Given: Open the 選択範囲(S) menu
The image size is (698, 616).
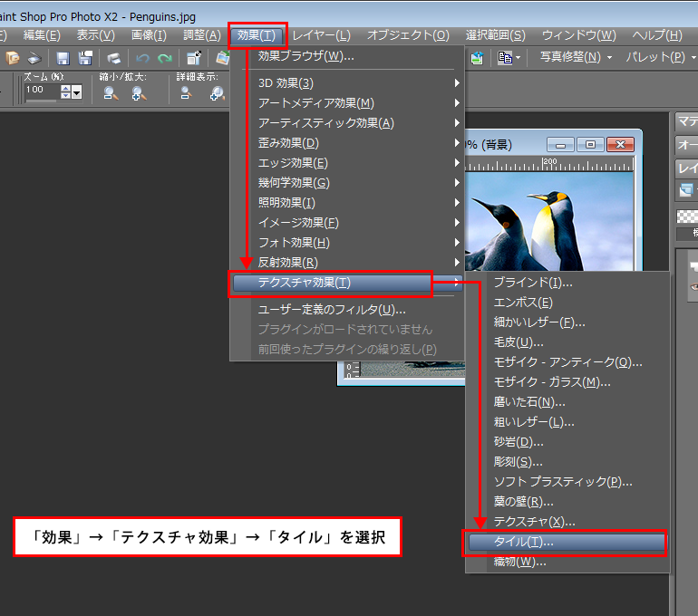Looking at the screenshot, I should [496, 35].
